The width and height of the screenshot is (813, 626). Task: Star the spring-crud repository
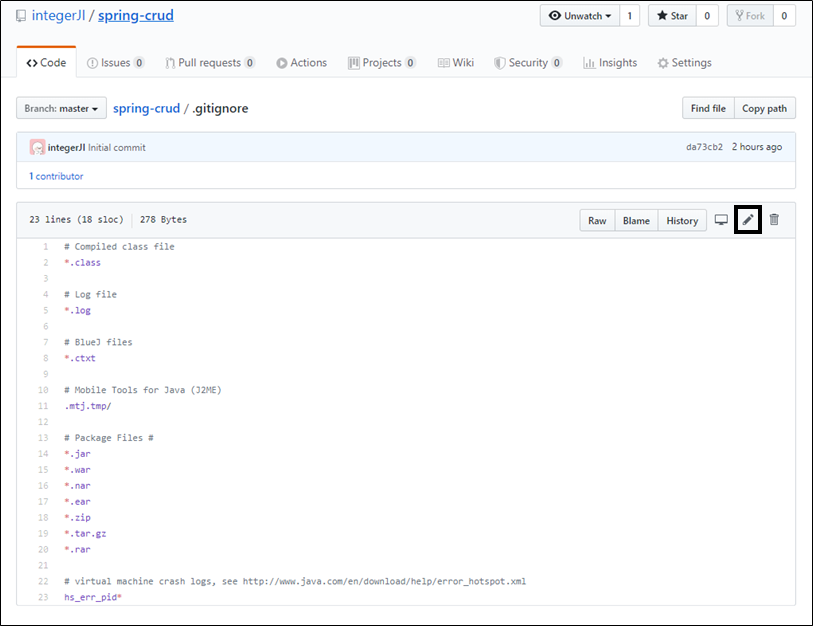[x=672, y=16]
